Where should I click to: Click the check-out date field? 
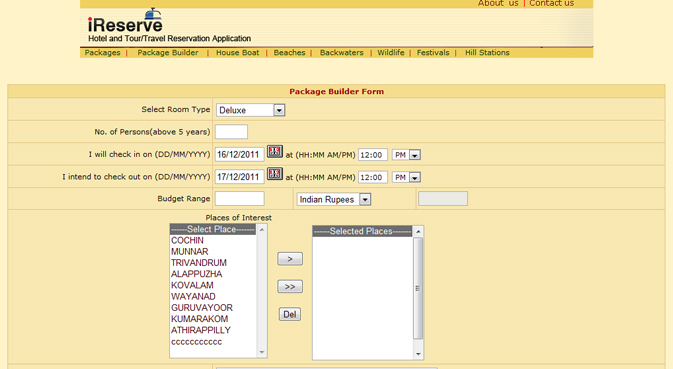pos(239,177)
